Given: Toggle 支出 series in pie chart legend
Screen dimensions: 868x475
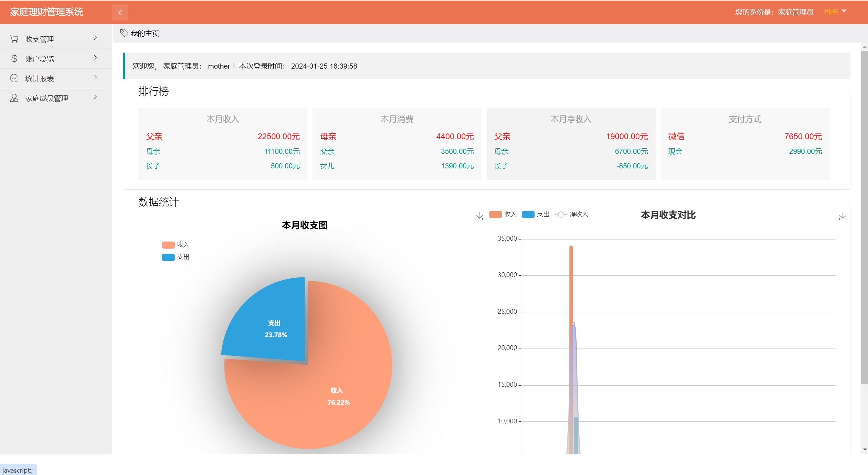Looking at the screenshot, I should coord(169,257).
